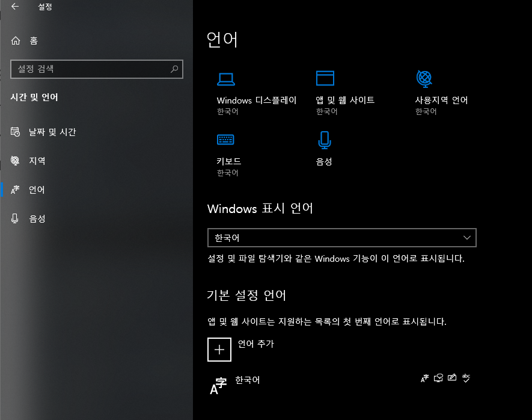Open the 키보드 keyboard icon
Screen dimensions: 532x420
click(225, 140)
